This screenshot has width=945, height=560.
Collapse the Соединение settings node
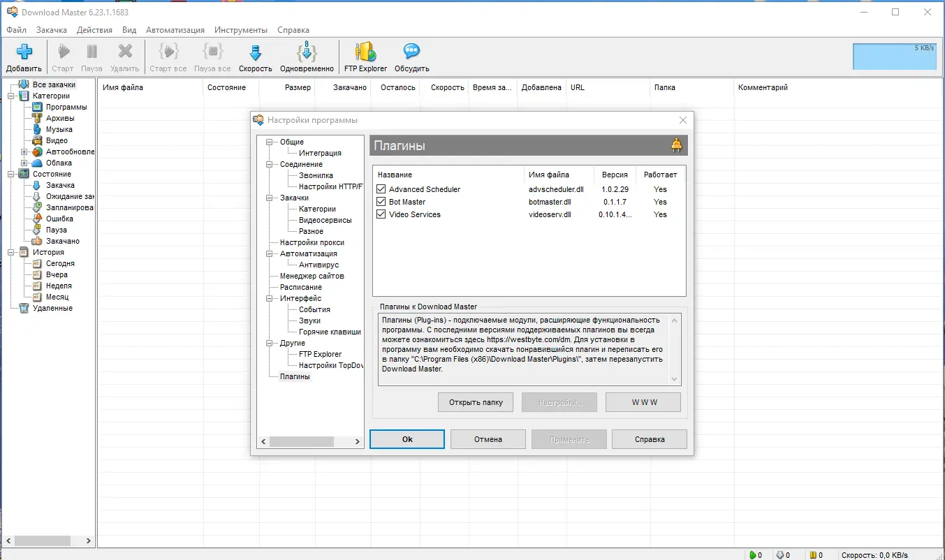tap(269, 164)
